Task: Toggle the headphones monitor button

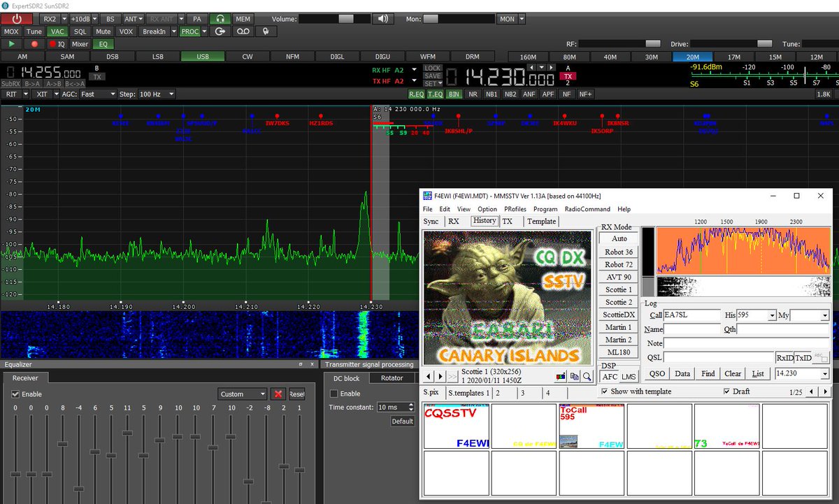Action: pos(220,19)
